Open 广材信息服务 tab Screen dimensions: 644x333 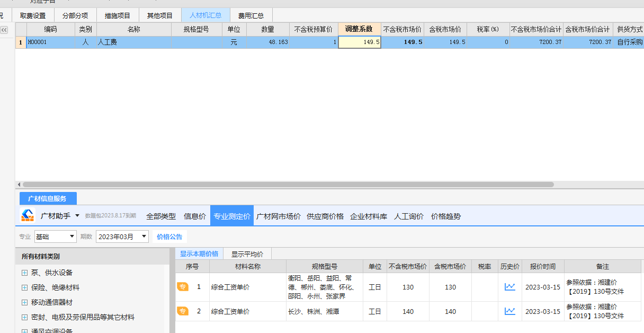click(48, 198)
